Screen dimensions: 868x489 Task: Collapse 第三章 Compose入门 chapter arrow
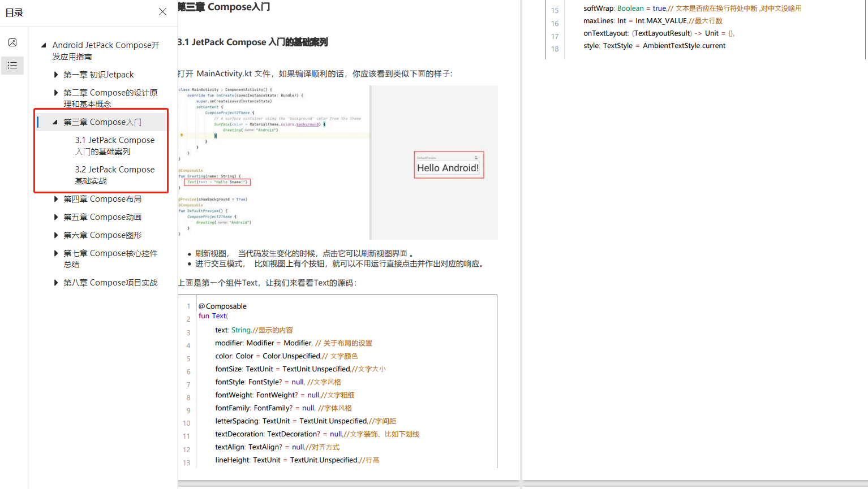tap(55, 122)
